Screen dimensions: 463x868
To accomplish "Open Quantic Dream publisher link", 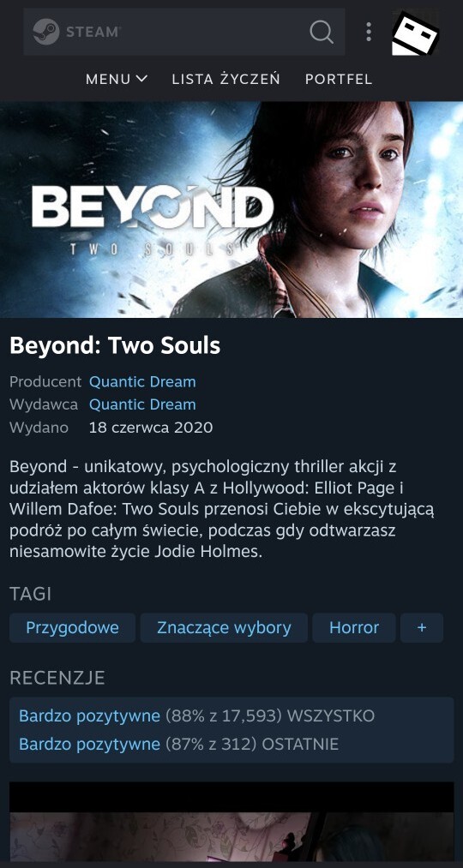I will [142, 404].
